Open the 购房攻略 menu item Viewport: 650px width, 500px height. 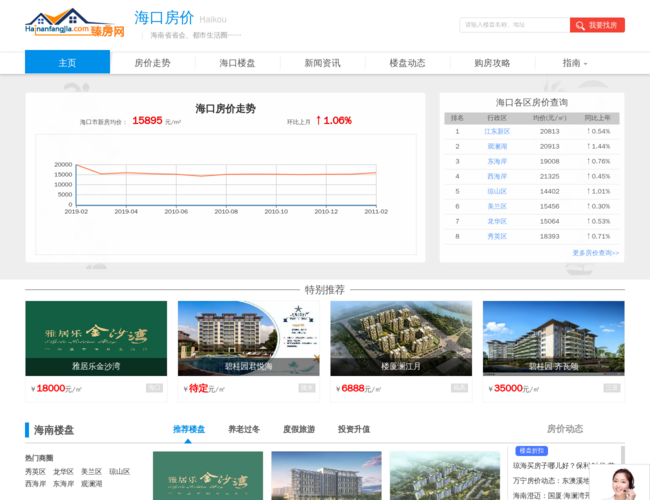(x=492, y=63)
